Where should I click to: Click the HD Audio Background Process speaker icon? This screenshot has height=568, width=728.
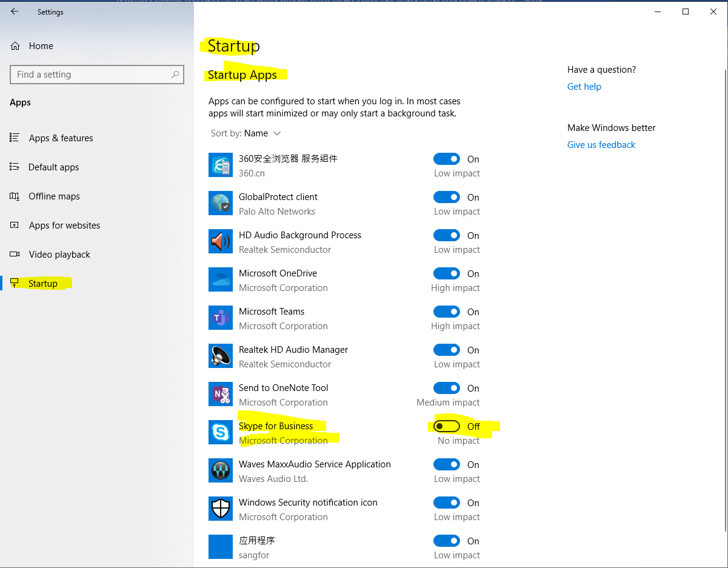(x=221, y=241)
